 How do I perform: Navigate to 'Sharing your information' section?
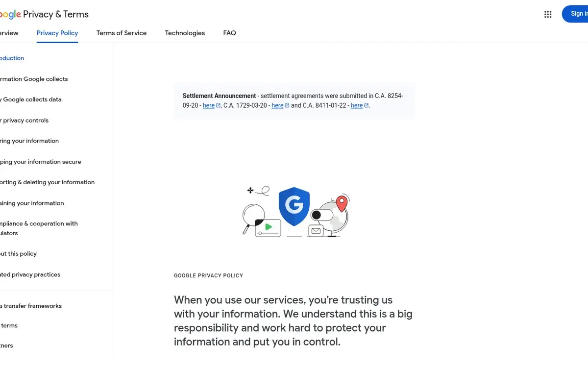(x=29, y=141)
